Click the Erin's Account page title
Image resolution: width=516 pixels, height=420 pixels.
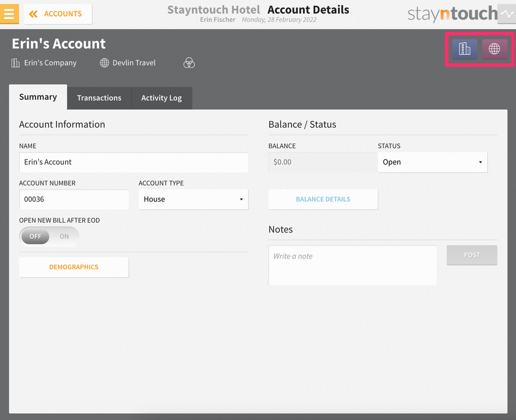pyautogui.click(x=58, y=44)
